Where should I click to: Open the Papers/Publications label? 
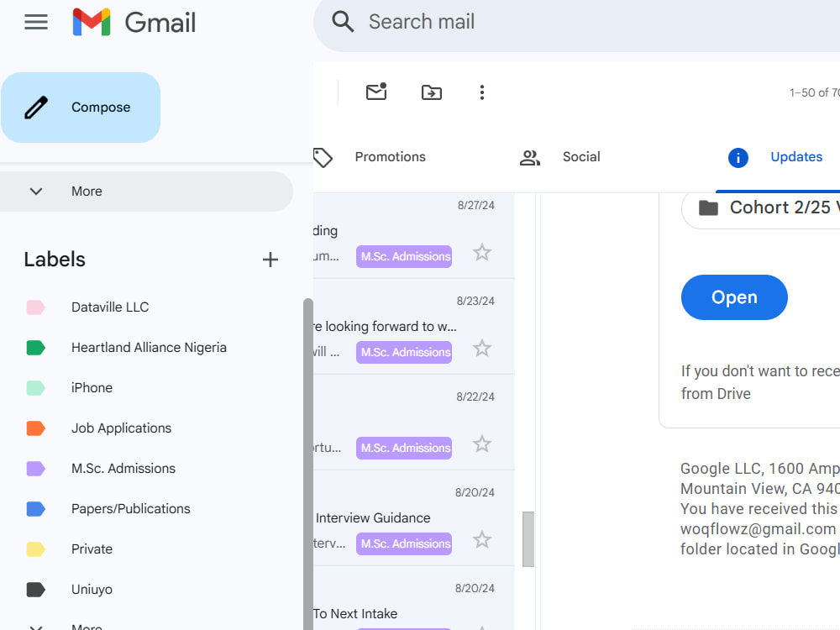(131, 509)
